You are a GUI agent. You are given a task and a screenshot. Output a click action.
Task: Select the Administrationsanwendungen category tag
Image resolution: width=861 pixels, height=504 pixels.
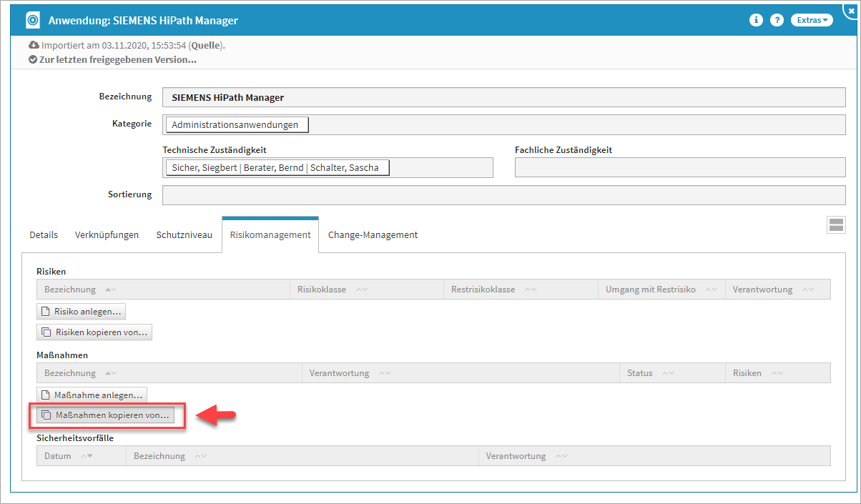pos(237,125)
